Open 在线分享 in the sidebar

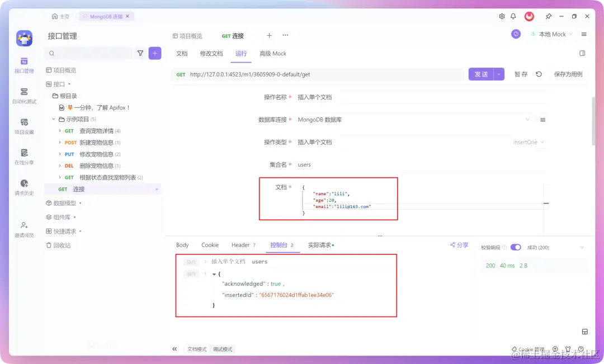[23, 157]
